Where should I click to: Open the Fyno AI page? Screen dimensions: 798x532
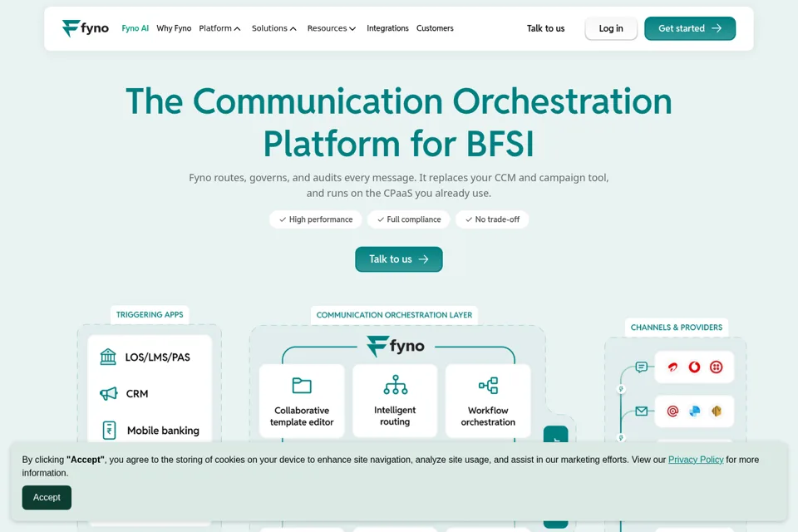(x=135, y=28)
